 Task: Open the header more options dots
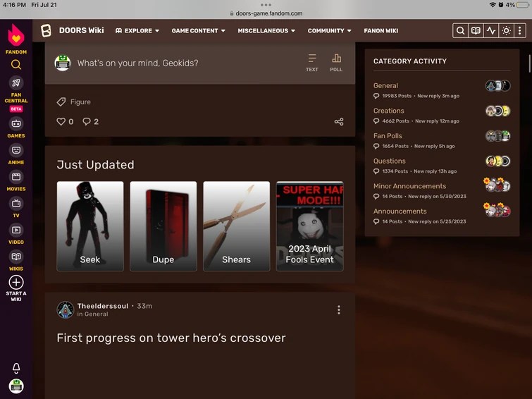[x=520, y=30]
